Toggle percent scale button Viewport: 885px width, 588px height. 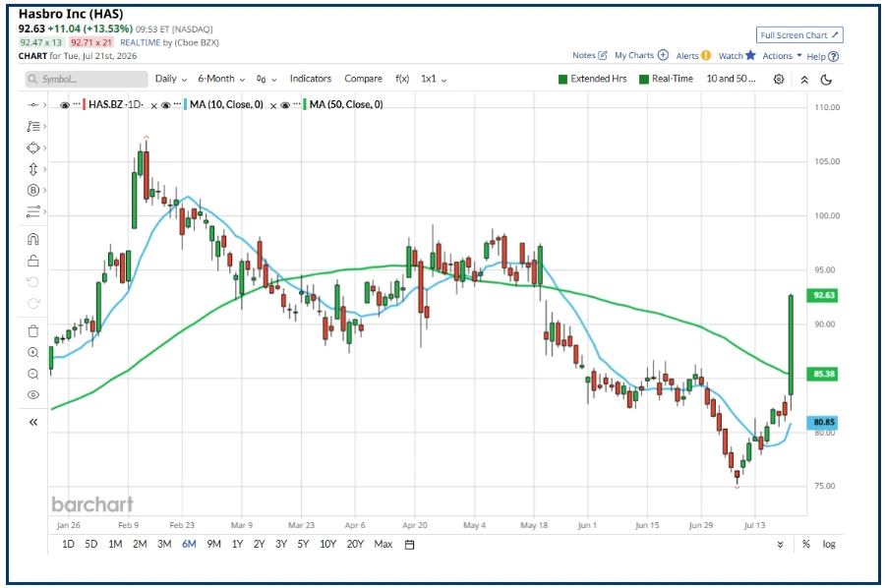(x=806, y=544)
